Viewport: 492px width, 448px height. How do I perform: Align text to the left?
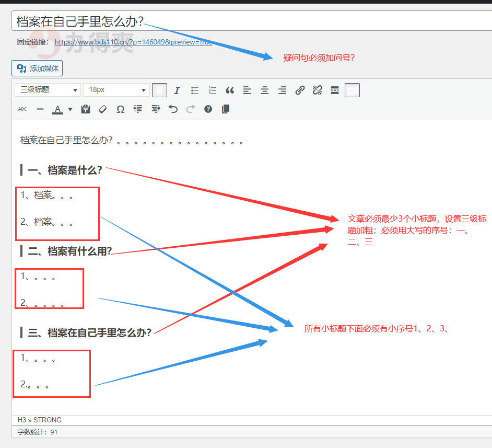(247, 90)
